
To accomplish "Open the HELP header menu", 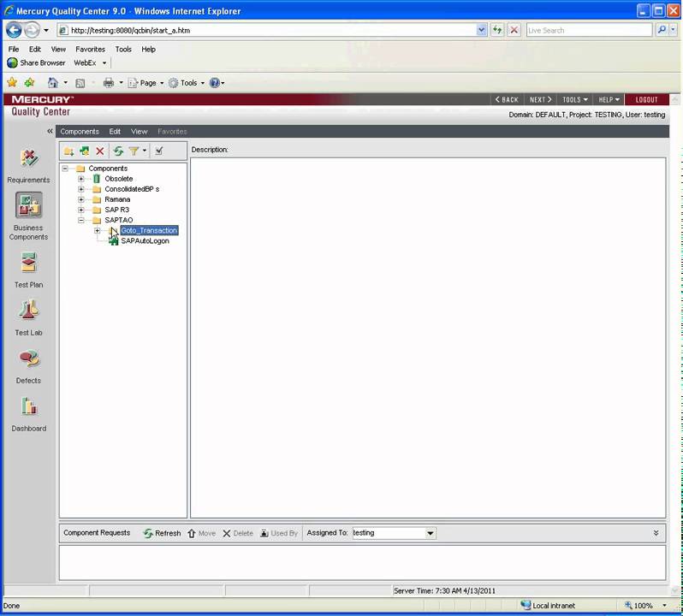I will click(609, 100).
